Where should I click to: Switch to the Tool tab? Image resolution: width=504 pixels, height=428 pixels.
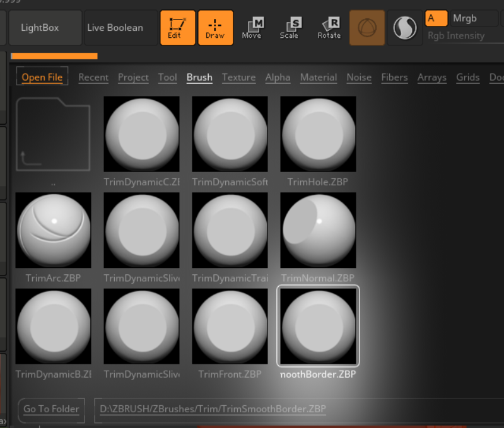click(167, 78)
